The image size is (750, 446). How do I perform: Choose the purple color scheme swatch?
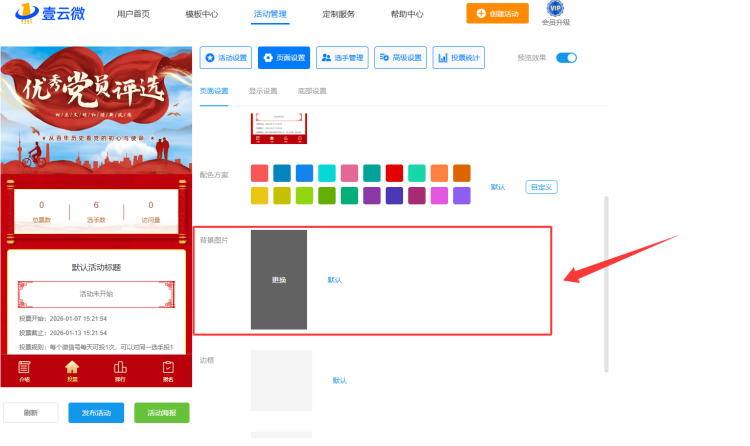373,195
